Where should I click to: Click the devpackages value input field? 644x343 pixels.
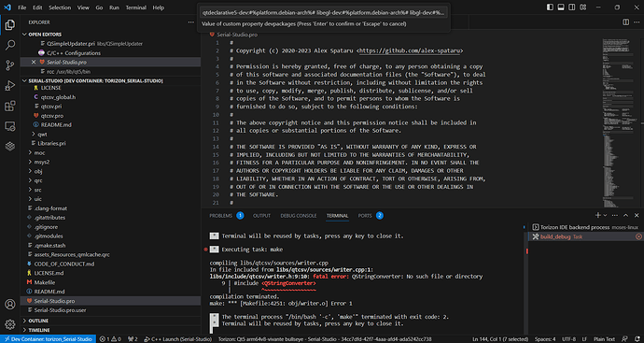tap(324, 13)
